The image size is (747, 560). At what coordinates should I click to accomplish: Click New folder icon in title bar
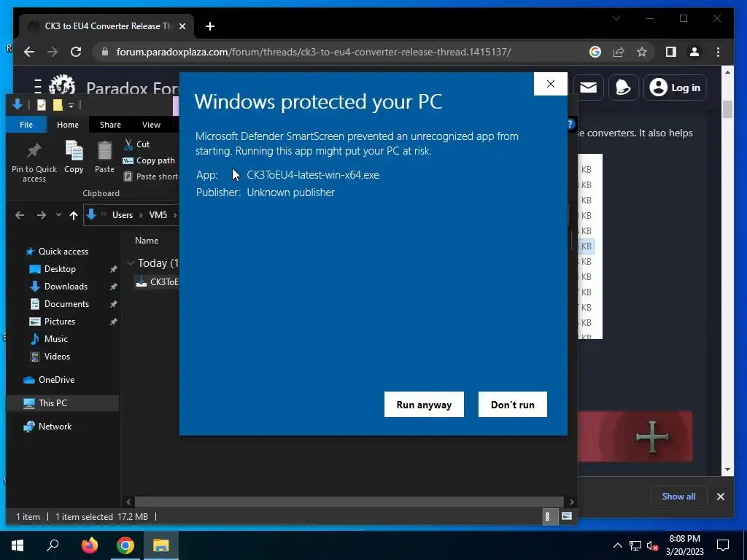coord(58,105)
